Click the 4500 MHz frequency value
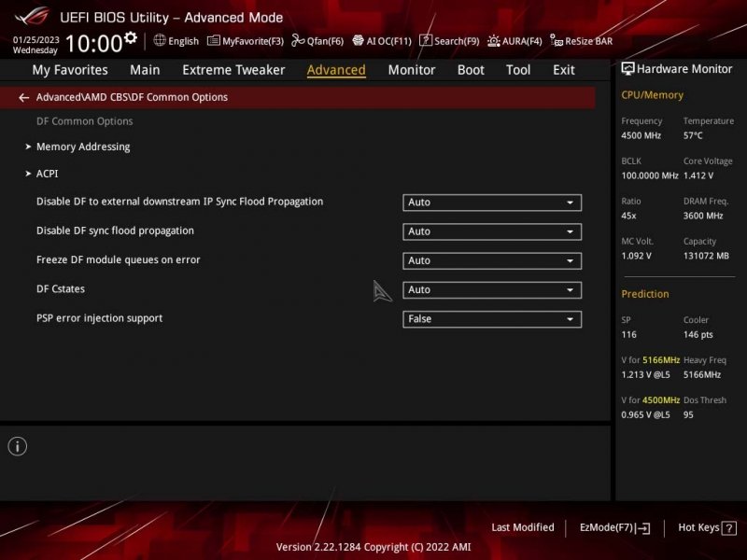The width and height of the screenshot is (747, 560). (x=641, y=135)
